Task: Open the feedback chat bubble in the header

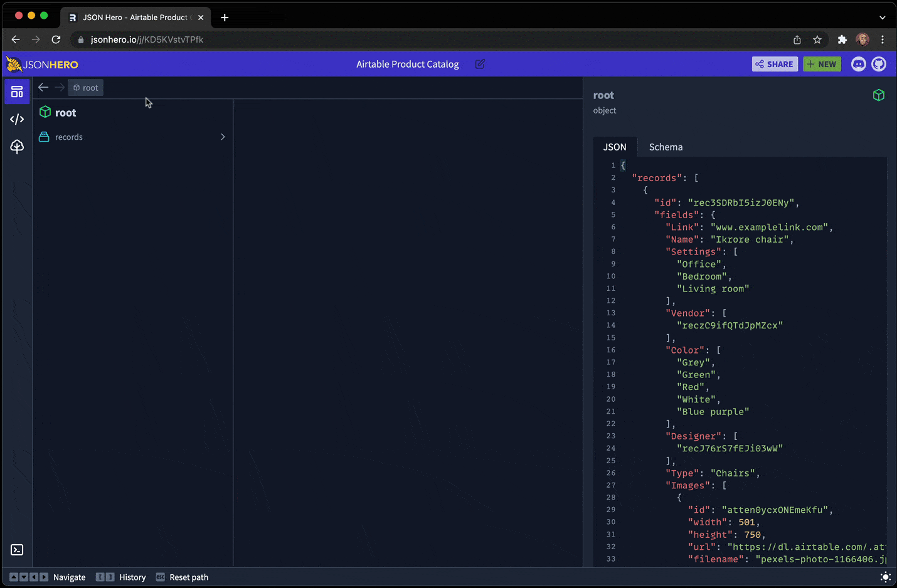Action: pos(858,64)
